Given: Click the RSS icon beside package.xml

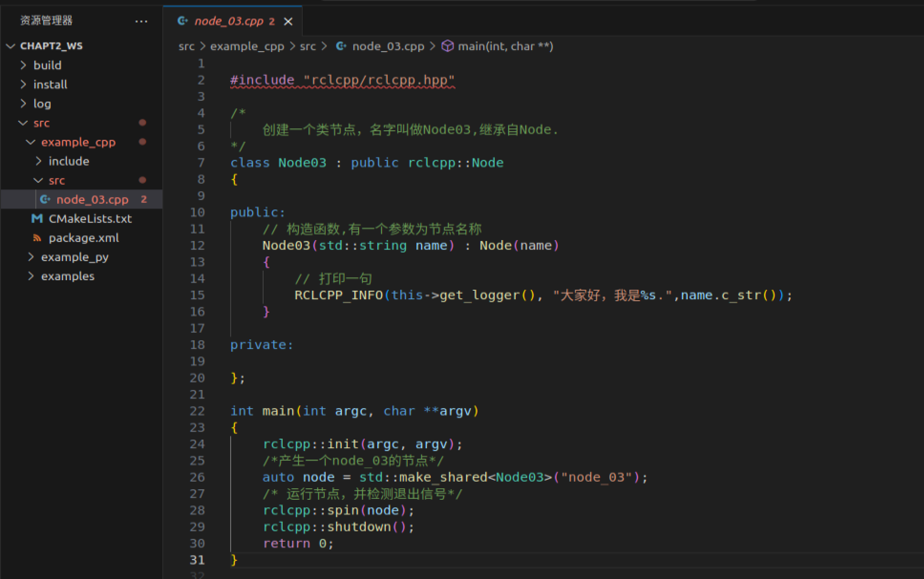Looking at the screenshot, I should [x=37, y=238].
